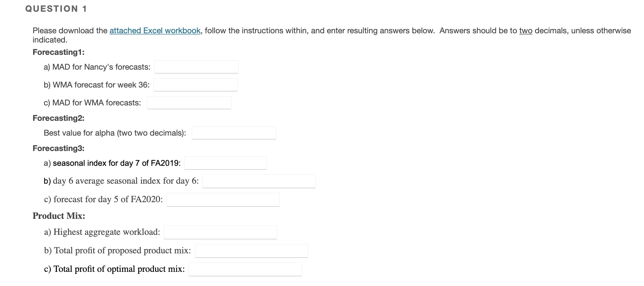Click the MAD for Nancy's forecasts label

97,67
